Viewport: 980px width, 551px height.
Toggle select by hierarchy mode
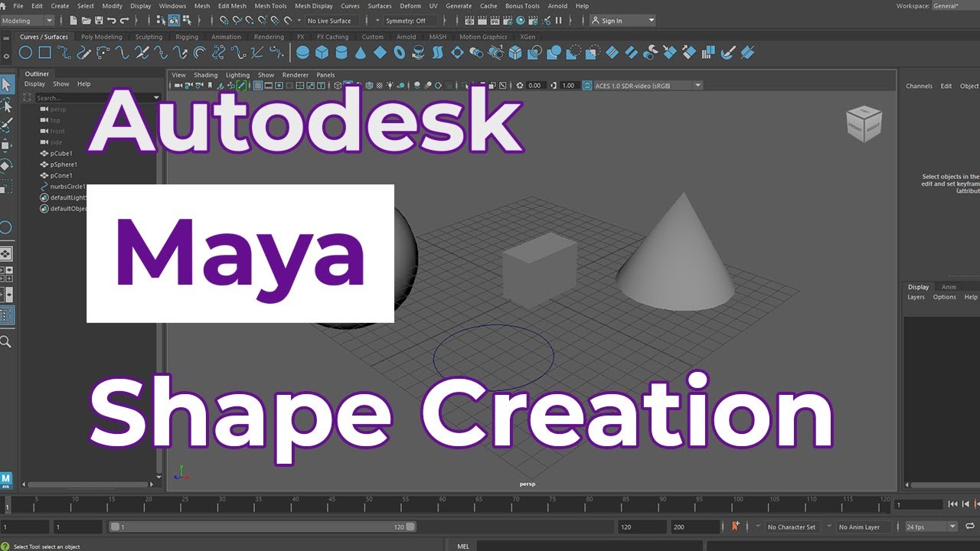tap(161, 21)
